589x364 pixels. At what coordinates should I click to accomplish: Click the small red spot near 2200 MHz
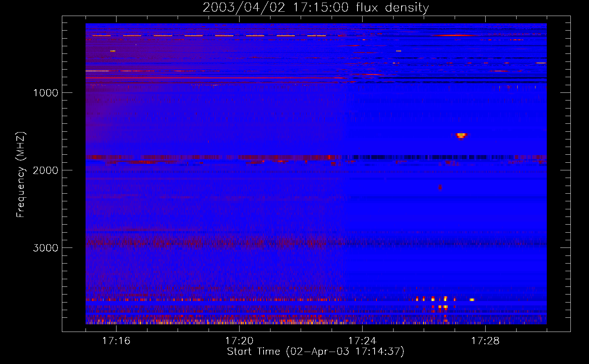(x=440, y=187)
